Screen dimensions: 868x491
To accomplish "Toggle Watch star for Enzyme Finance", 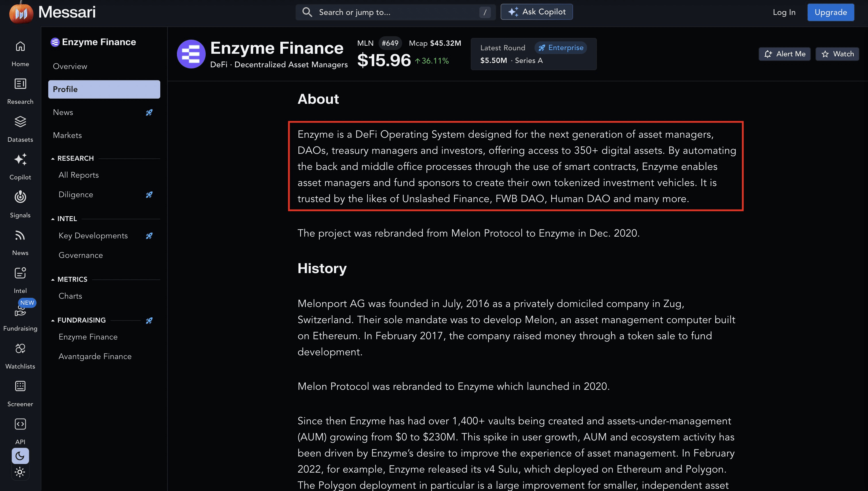I will tap(837, 54).
